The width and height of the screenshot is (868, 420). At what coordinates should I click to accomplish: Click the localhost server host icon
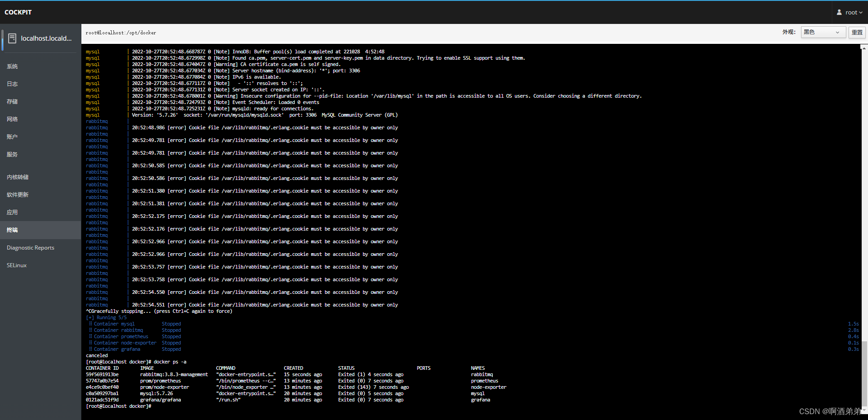[x=12, y=38]
